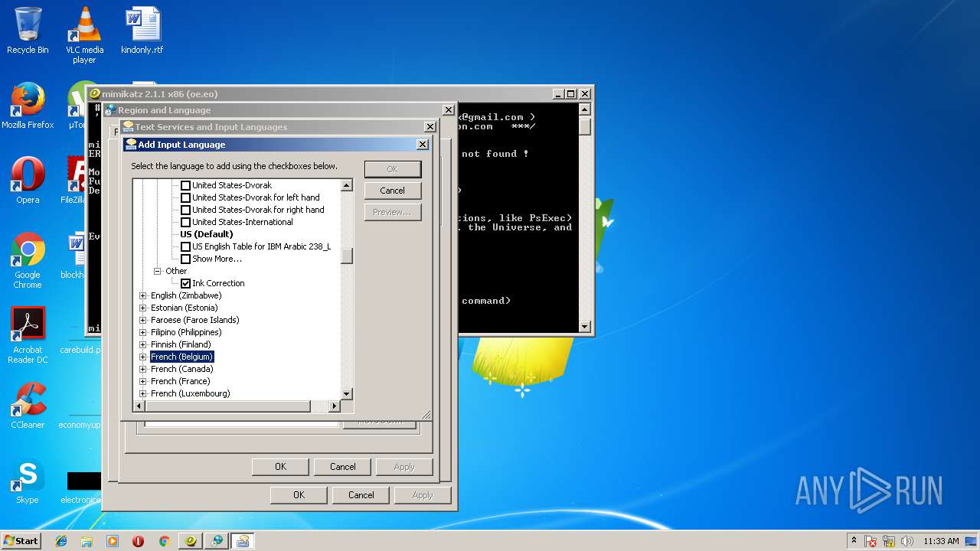Viewport: 980px width, 551px height.
Task: Click Action Center flag tray icon
Action: point(871,541)
